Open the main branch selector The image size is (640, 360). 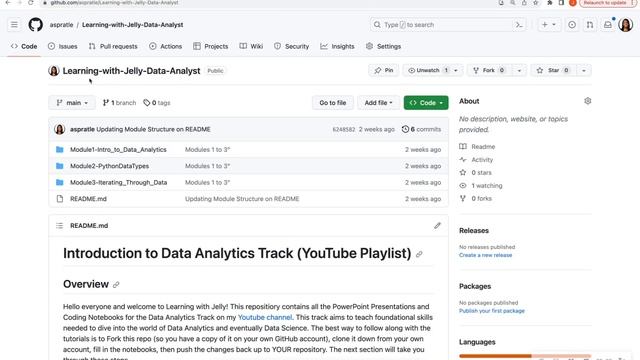coord(72,103)
